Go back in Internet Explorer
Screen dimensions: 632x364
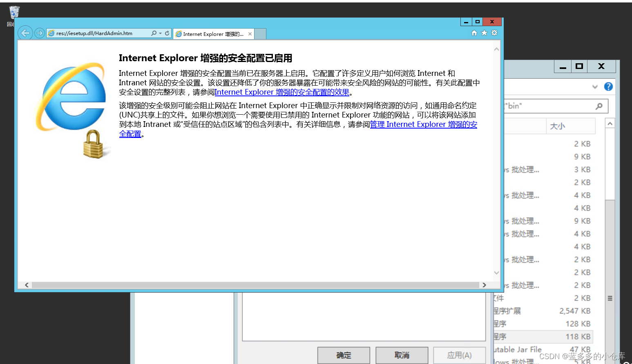25,33
